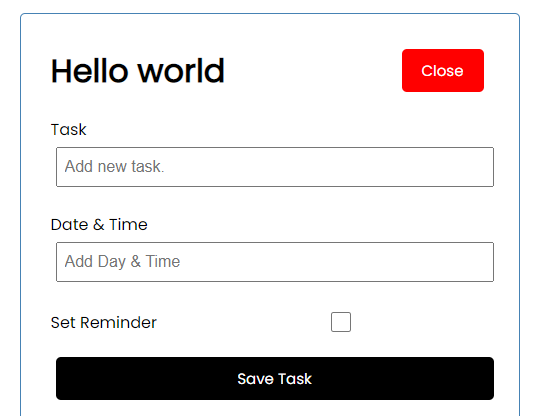This screenshot has height=416, width=537.
Task: Focus the 'Add new task.' input field
Action: tap(275, 167)
